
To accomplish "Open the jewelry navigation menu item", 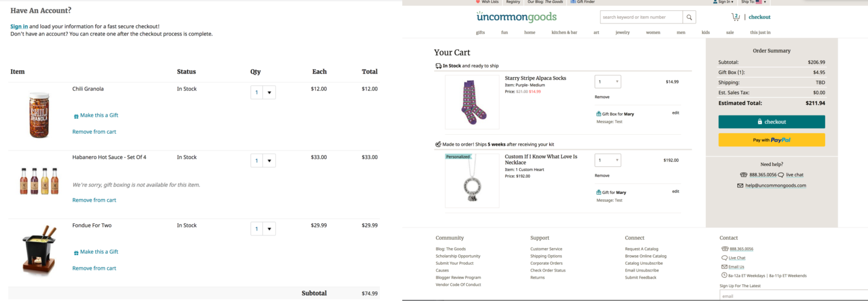I will (x=622, y=33).
